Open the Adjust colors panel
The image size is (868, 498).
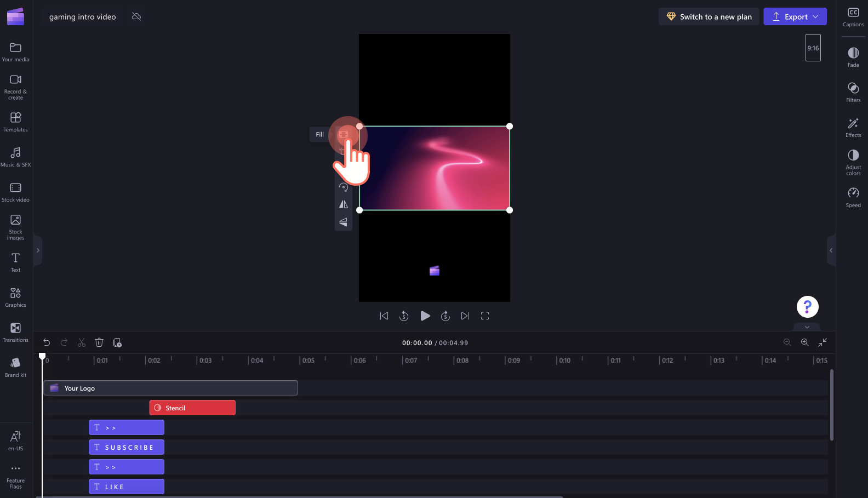(x=853, y=162)
